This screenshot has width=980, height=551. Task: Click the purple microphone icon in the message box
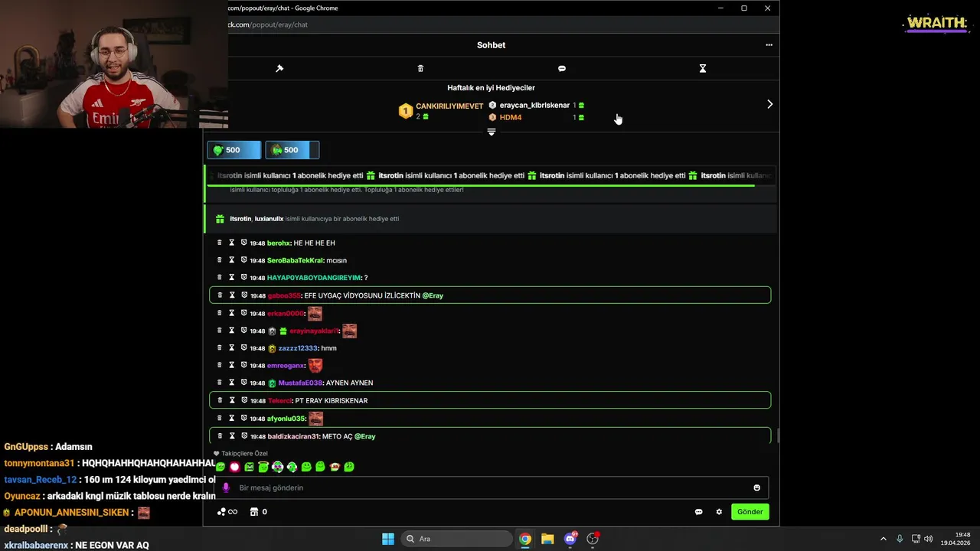point(225,487)
